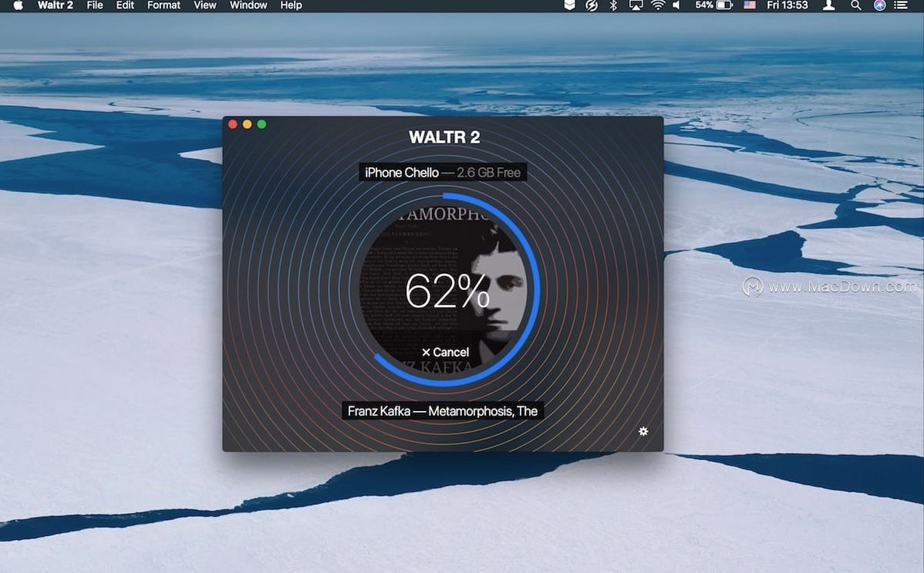Open the Window menu
The width and height of the screenshot is (924, 573).
tap(248, 5)
